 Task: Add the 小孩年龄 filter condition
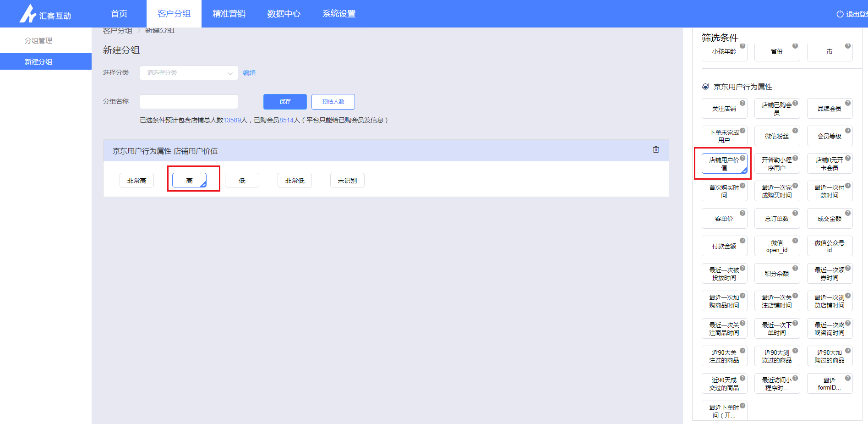[724, 52]
